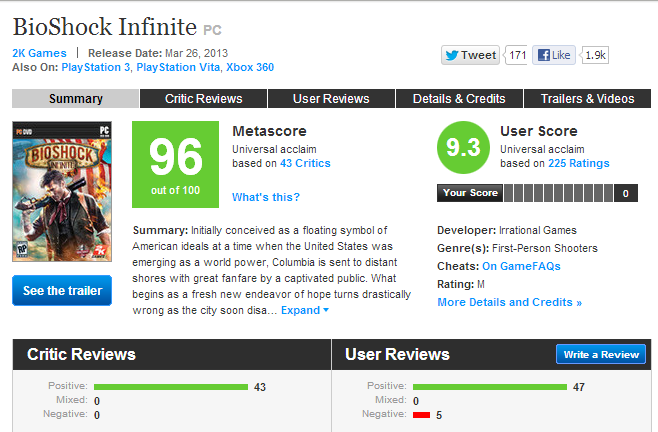The width and height of the screenshot is (658, 432).
Task: Go to the Details & Credits tab
Action: coord(459,99)
